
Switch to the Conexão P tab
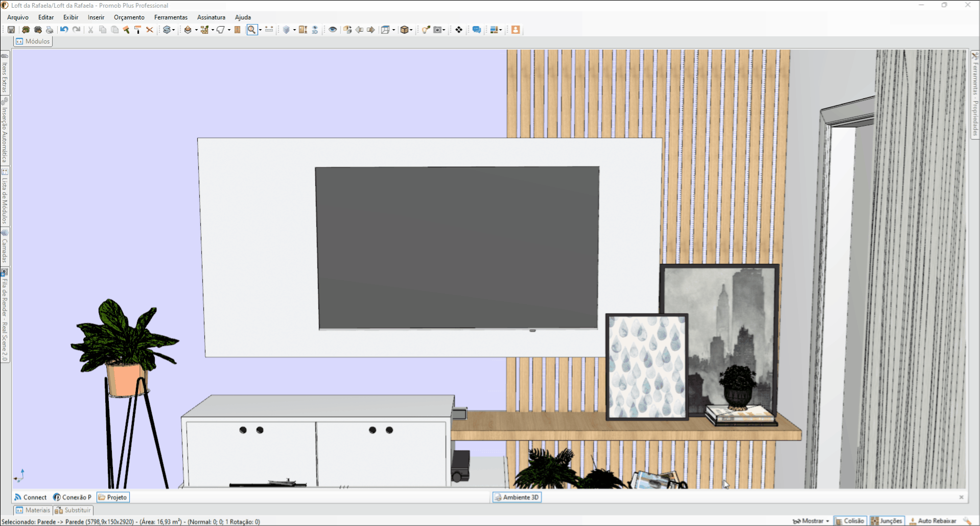coord(73,497)
